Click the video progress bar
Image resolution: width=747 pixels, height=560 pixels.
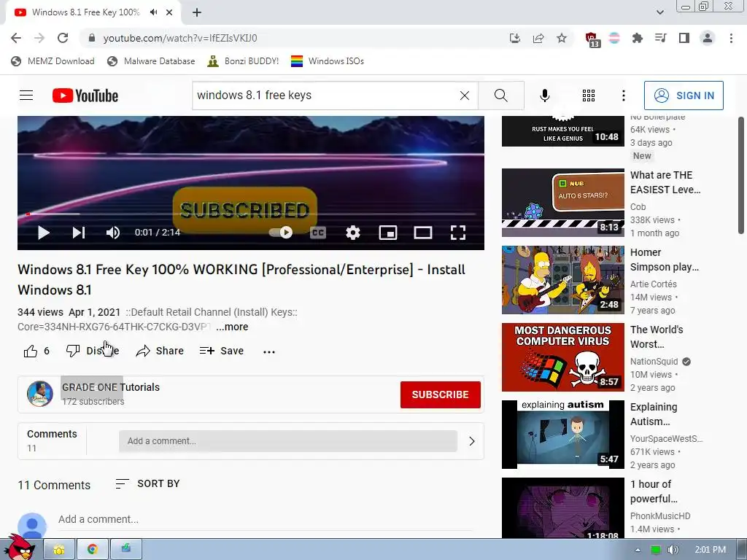click(x=251, y=214)
